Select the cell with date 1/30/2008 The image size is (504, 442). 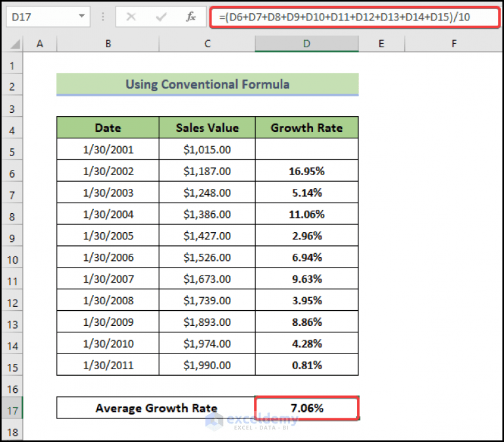tap(108, 300)
